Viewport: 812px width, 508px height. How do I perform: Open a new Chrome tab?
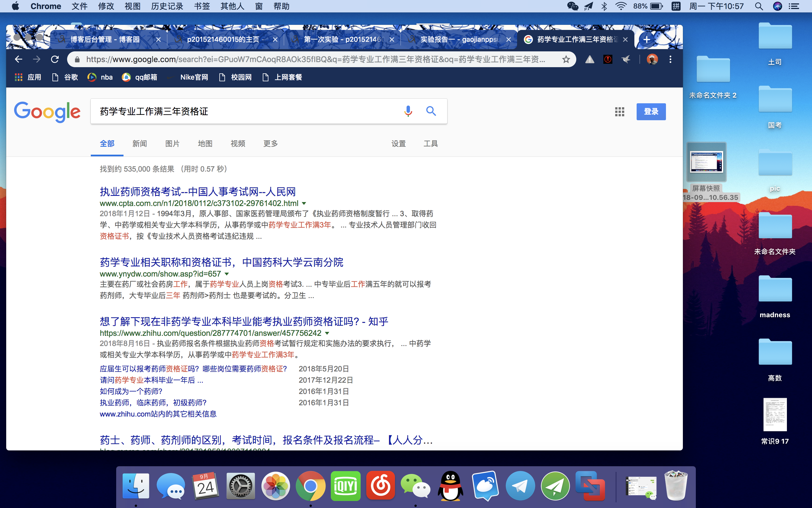coord(646,40)
